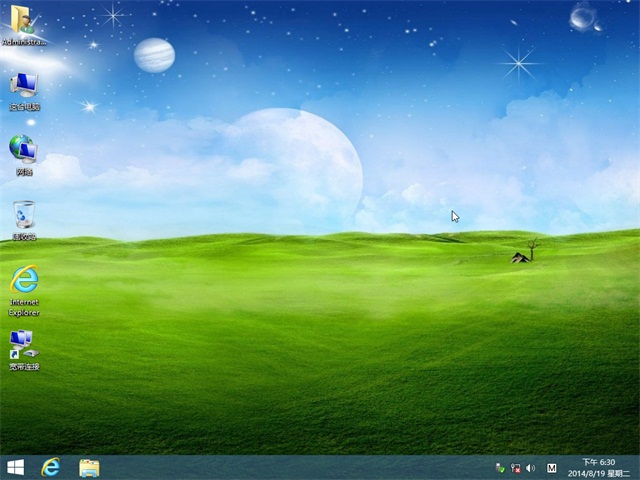Click the Show Desktop strip at taskbar end
The height and width of the screenshot is (480, 640).
click(637, 467)
